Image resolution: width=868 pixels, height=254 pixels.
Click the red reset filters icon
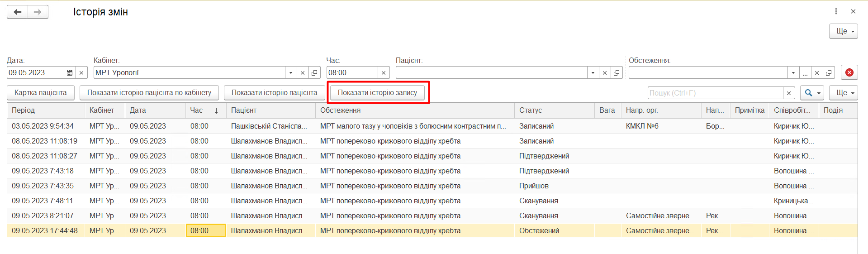849,72
